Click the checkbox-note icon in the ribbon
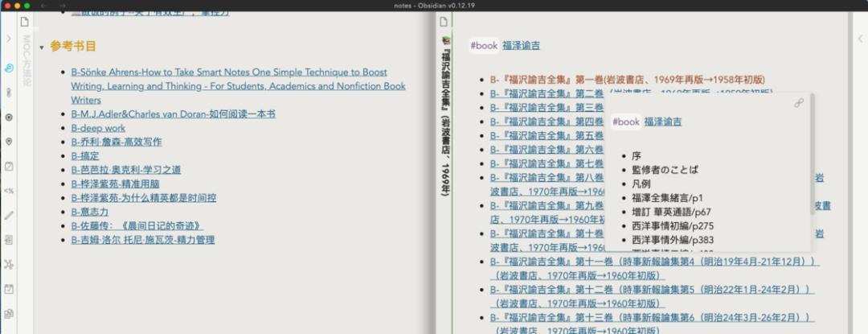Image resolution: width=868 pixels, height=334 pixels. click(9, 166)
